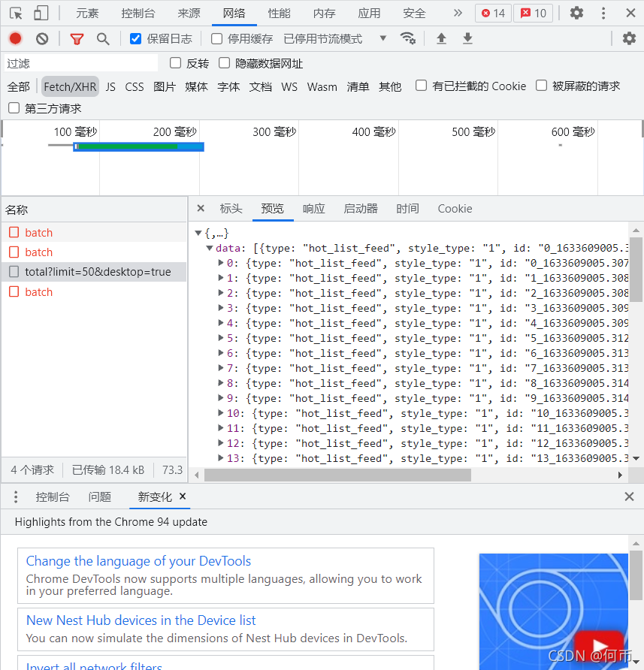Expand data item 8
Viewport: 644px width, 670px height.
(221, 383)
